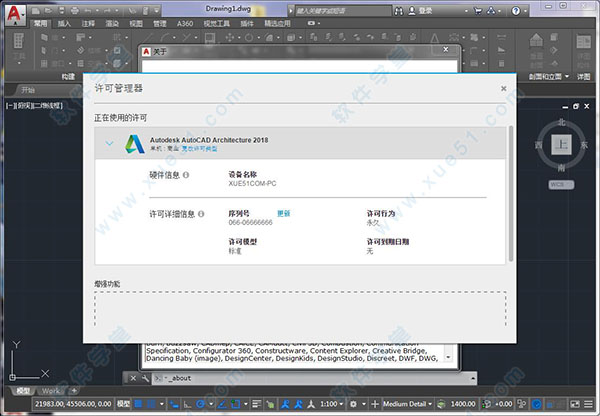The image size is (600, 416).
Task: Click the Undo arrow in quick access toolbar
Action: [x=88, y=11]
